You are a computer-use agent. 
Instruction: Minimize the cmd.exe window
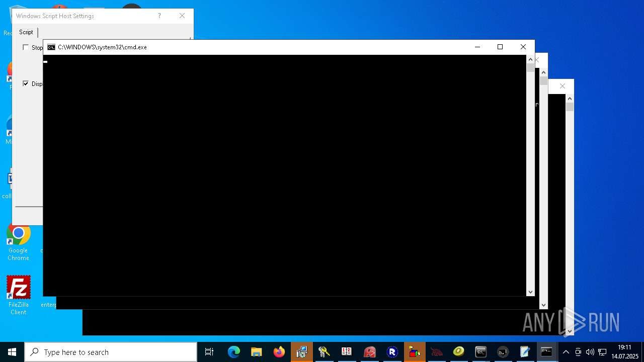click(477, 47)
